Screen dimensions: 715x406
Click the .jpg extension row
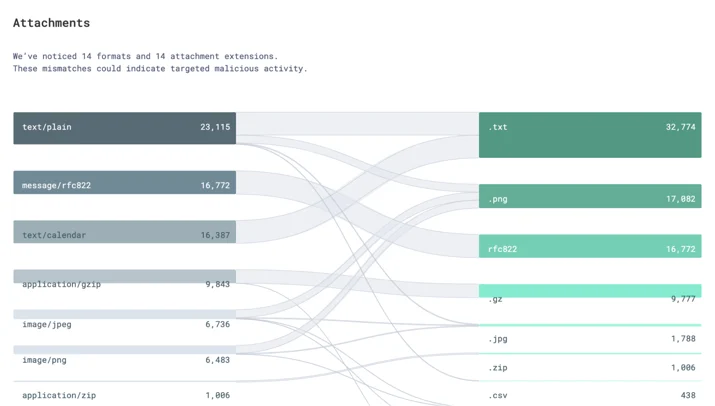[x=590, y=334]
